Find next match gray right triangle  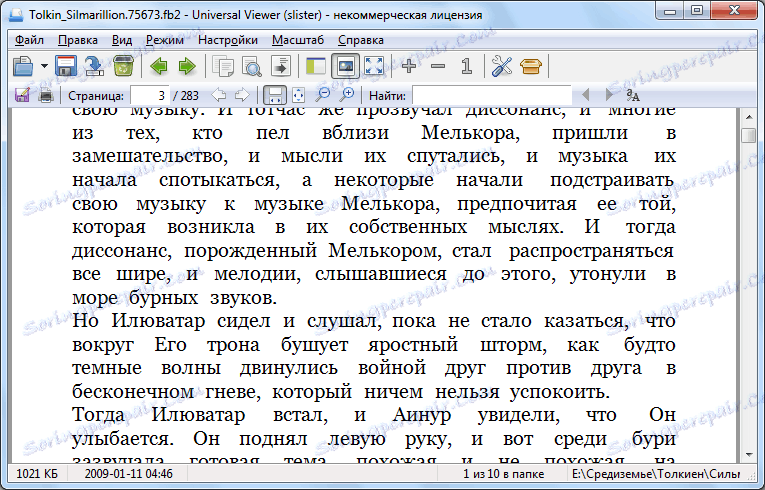(609, 95)
